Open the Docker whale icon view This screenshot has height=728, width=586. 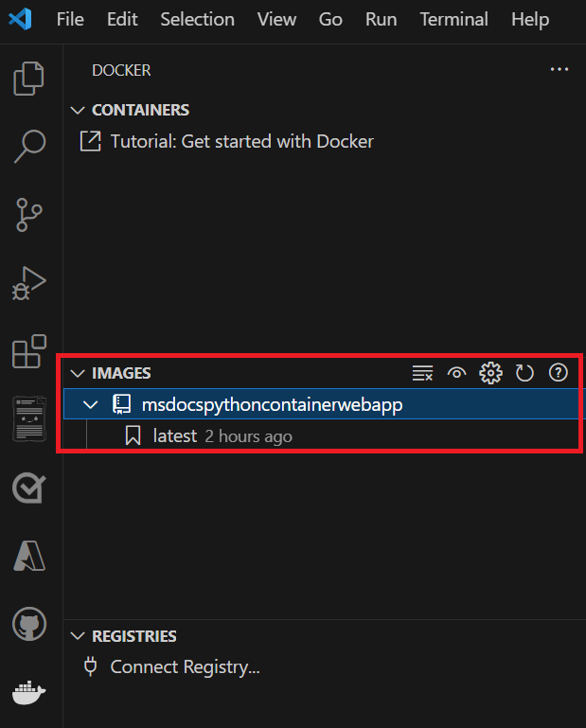point(29,692)
